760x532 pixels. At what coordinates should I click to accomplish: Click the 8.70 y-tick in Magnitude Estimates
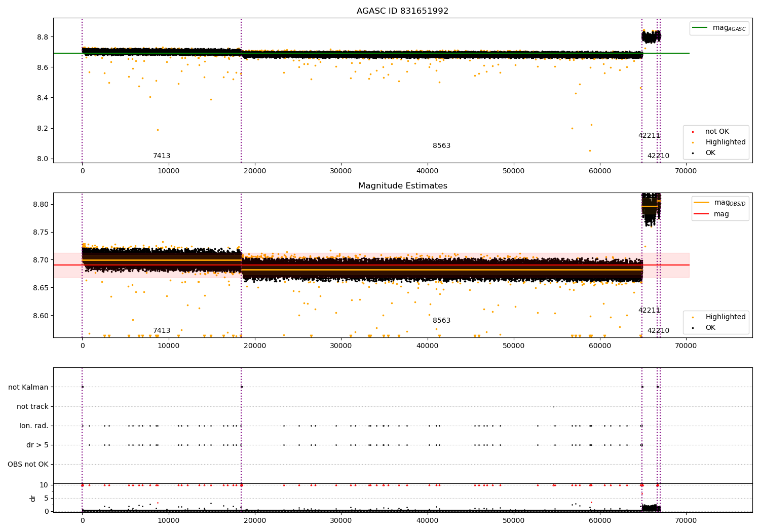point(41,260)
